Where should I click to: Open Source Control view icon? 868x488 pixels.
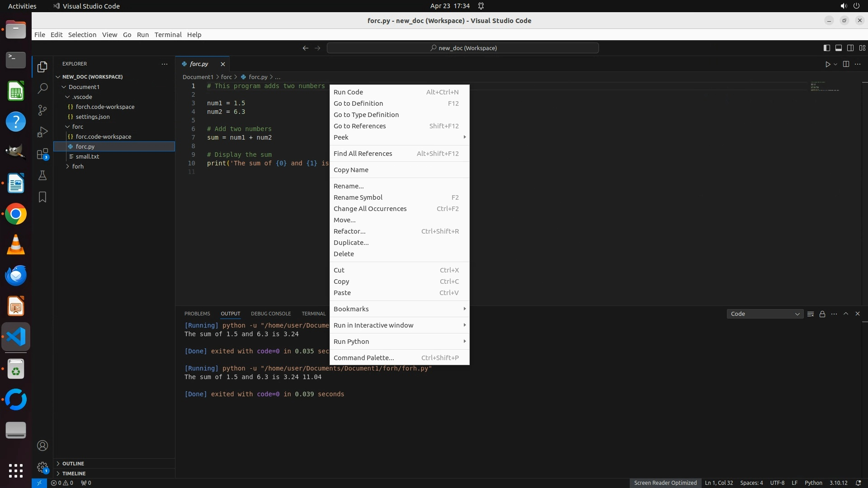point(42,110)
